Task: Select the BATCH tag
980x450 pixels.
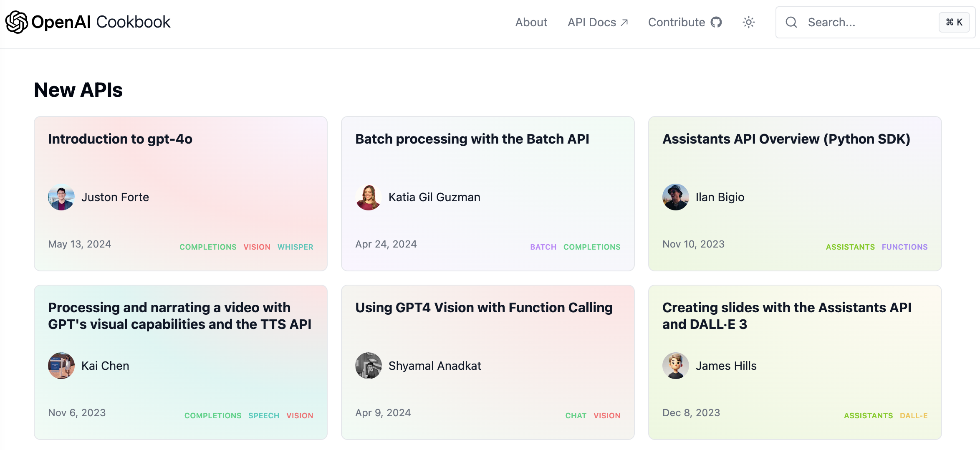Action: [543, 247]
